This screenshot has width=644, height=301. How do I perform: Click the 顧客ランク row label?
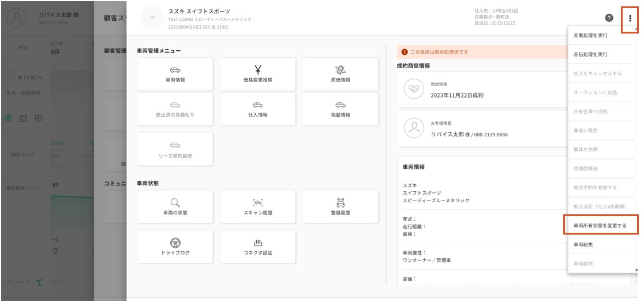(23, 155)
